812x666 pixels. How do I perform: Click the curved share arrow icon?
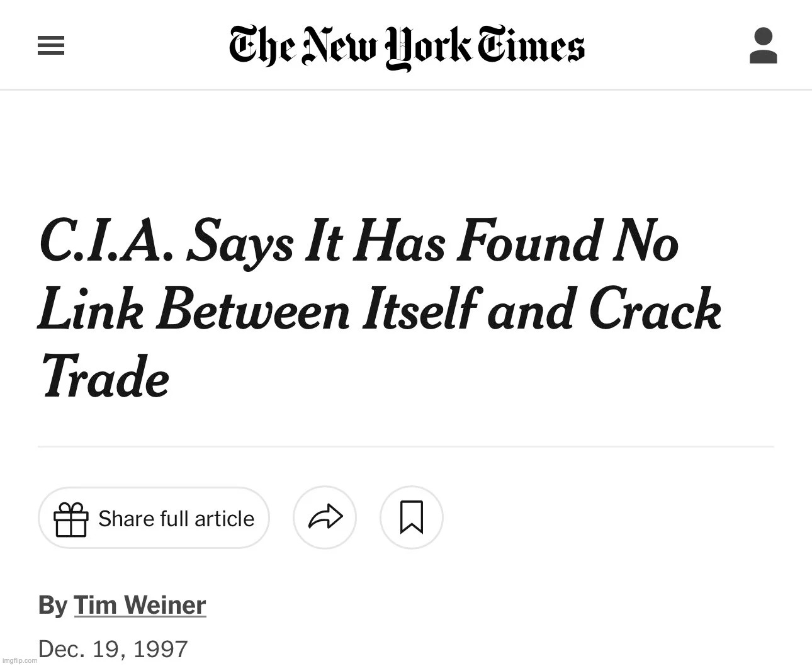[325, 517]
